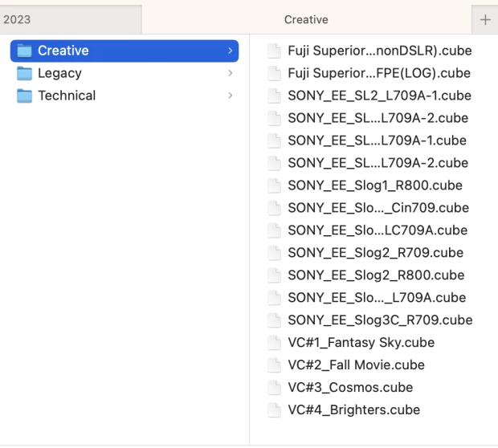Select SONY_EE_Slo..._Cin709.cube file name
The image size is (498, 448).
[378, 208]
